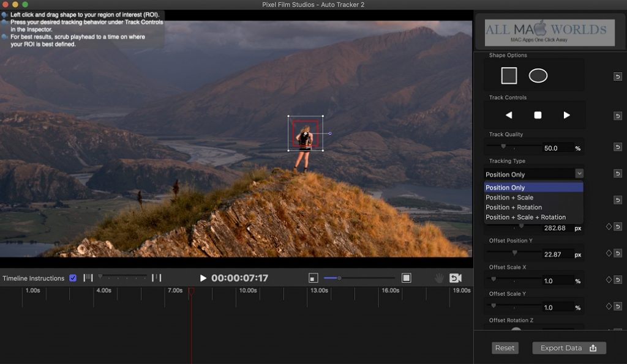
Task: Choose Position + Rotation tracking type
Action: [514, 207]
